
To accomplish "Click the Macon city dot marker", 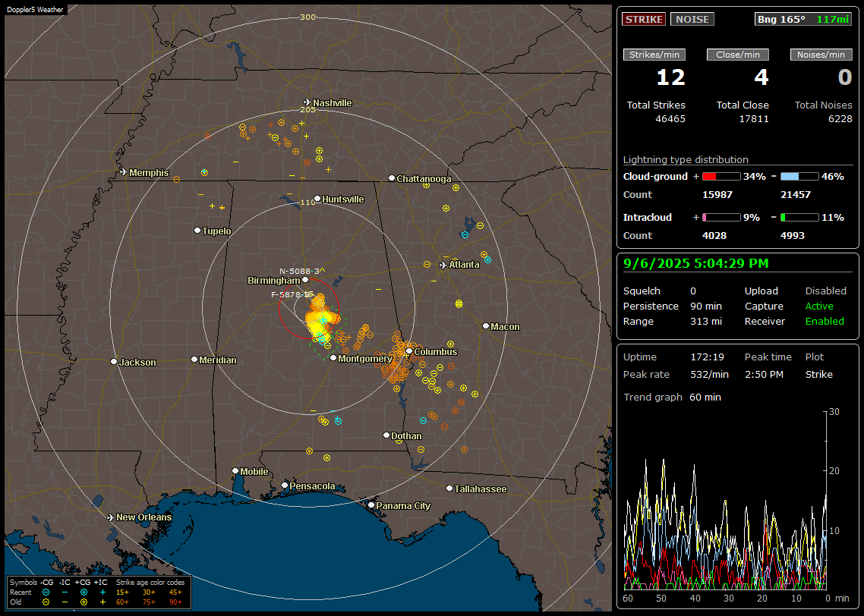I will (485, 326).
